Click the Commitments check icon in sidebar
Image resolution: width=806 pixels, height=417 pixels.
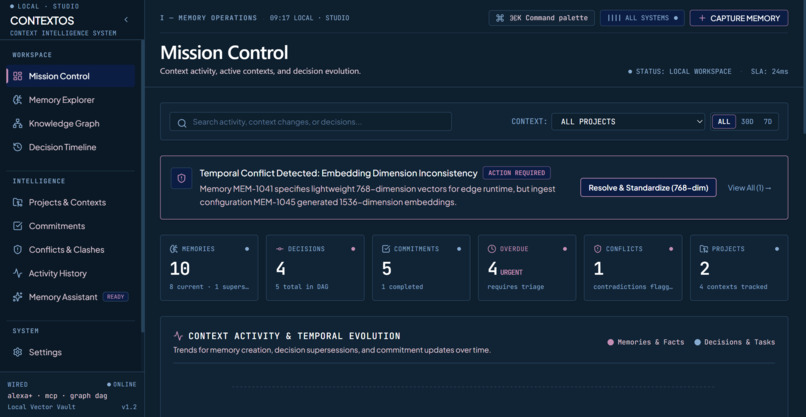(x=17, y=226)
